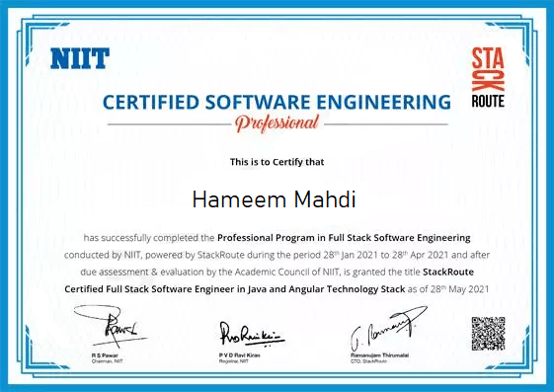Click the 'Chairman, NIIT' title text
The height and width of the screenshot is (392, 554).
(107, 361)
